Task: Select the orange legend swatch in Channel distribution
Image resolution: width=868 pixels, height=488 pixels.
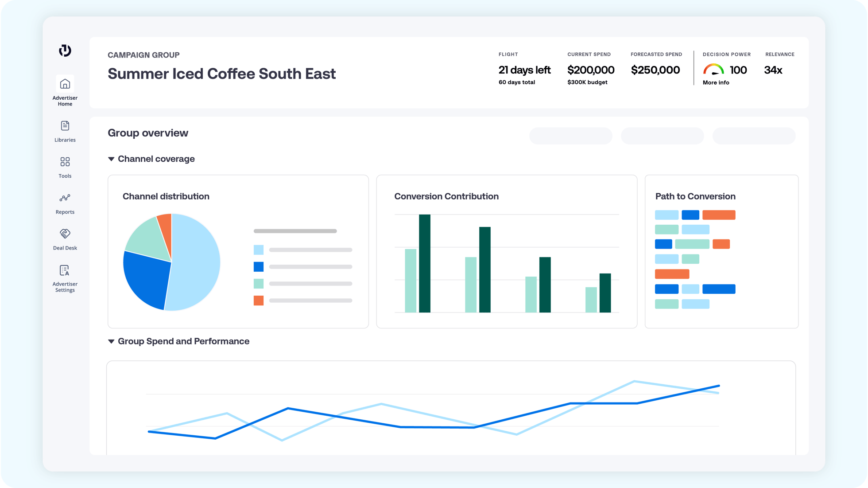Action: point(258,300)
